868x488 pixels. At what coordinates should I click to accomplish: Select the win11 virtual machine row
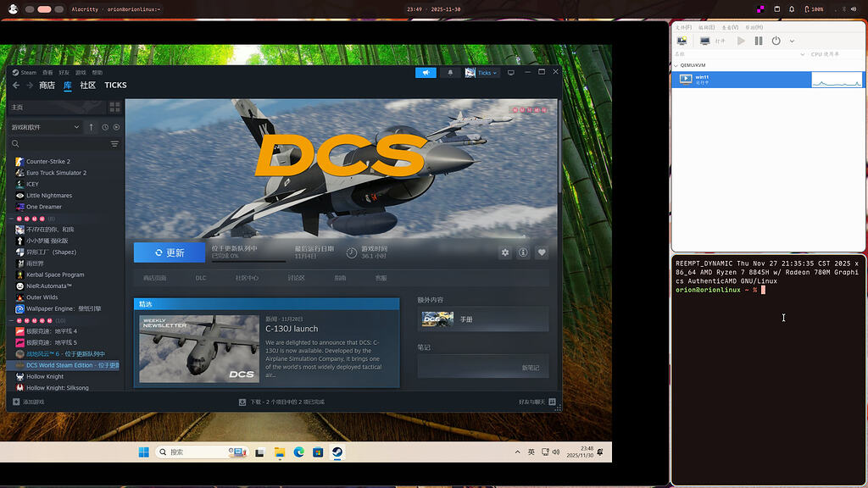click(x=767, y=80)
